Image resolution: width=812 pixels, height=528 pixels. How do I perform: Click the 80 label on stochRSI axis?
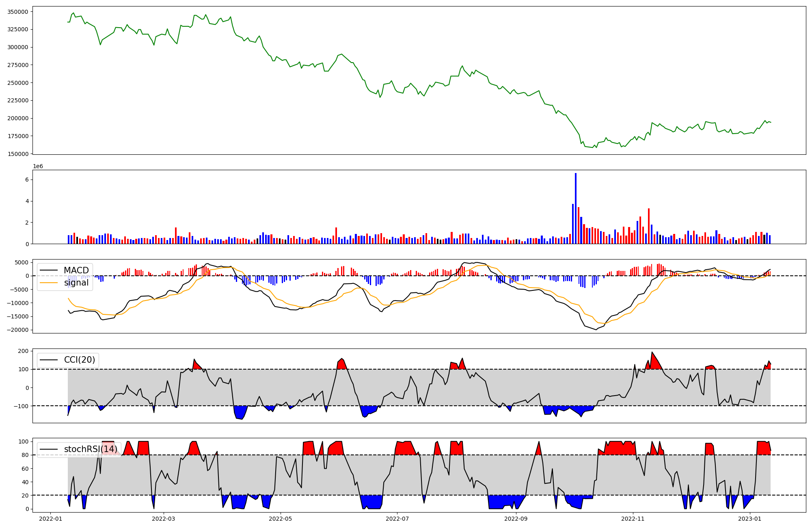(x=25, y=455)
